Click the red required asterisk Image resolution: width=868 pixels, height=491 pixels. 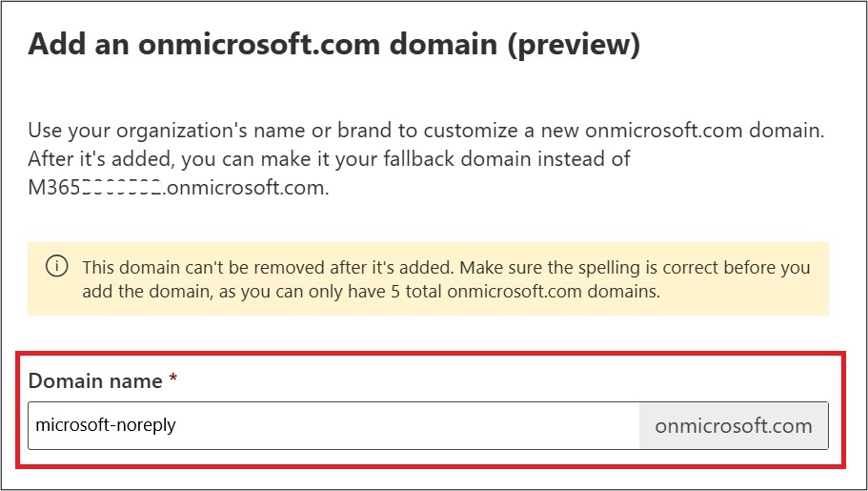173,378
